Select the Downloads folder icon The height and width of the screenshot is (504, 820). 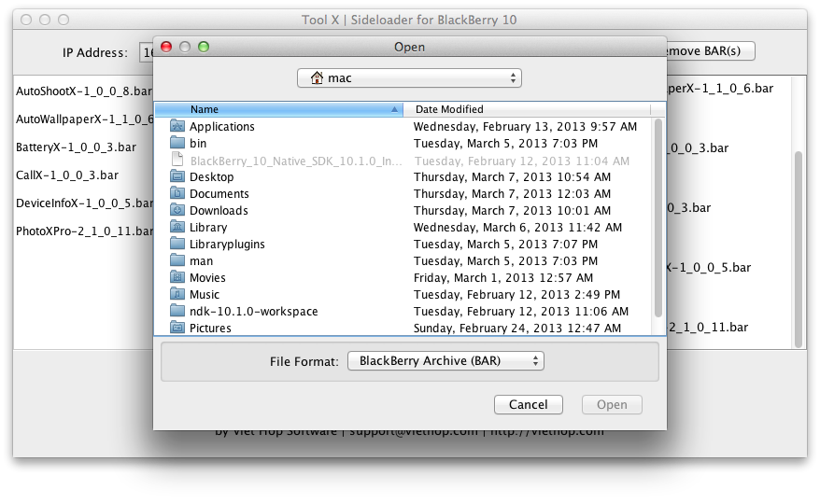pyautogui.click(x=177, y=210)
